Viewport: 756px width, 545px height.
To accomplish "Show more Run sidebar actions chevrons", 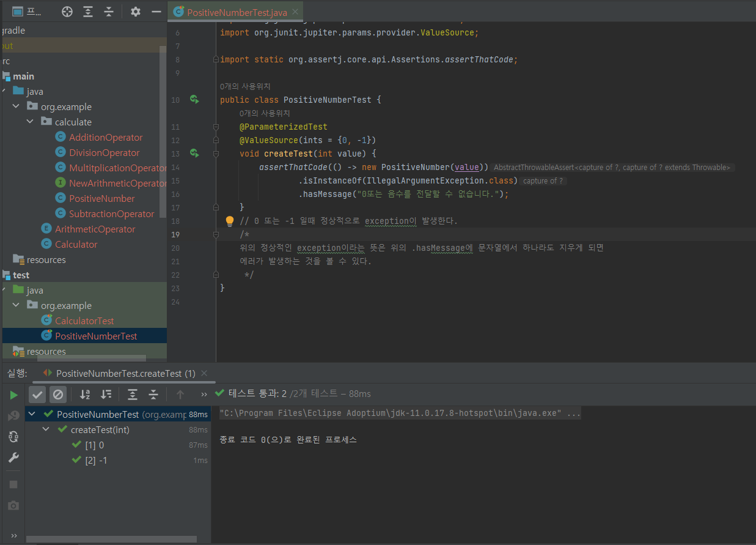I will pyautogui.click(x=13, y=536).
